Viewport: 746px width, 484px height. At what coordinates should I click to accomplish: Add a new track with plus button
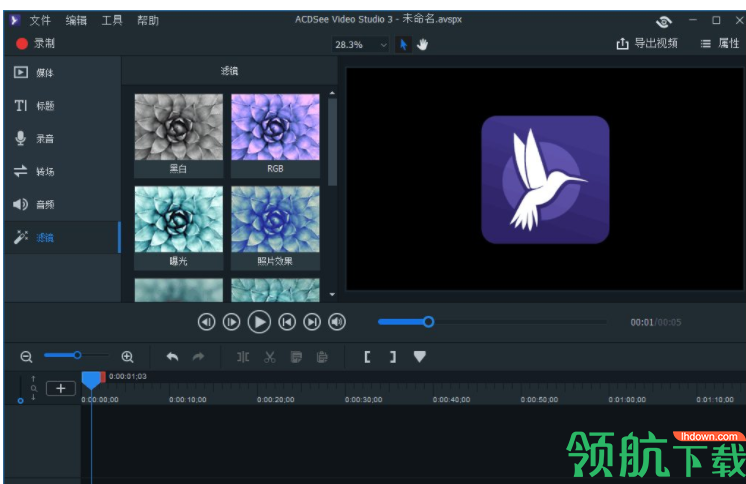pyautogui.click(x=60, y=388)
